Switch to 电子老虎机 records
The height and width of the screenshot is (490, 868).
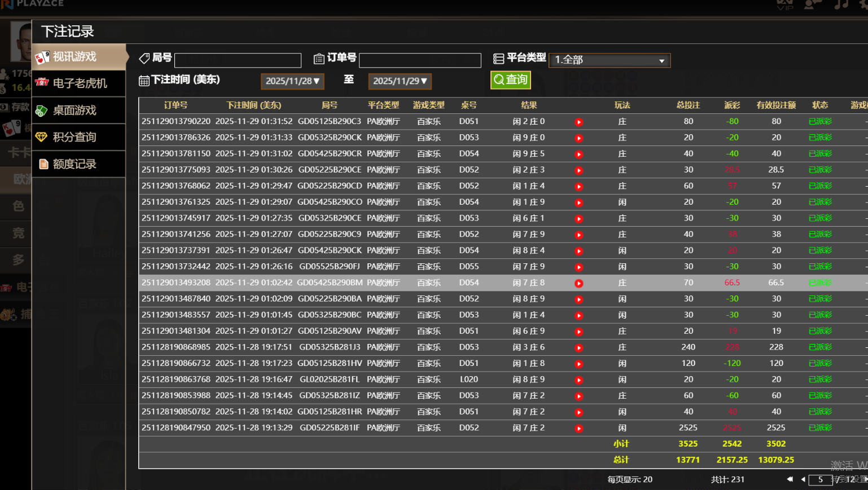pyautogui.click(x=79, y=83)
